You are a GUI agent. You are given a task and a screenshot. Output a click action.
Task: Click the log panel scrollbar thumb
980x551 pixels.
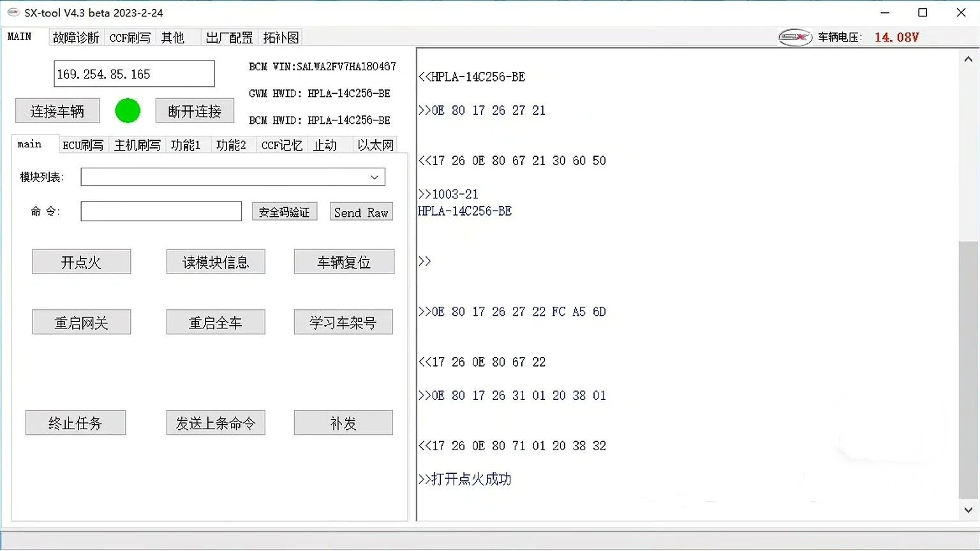(x=969, y=370)
